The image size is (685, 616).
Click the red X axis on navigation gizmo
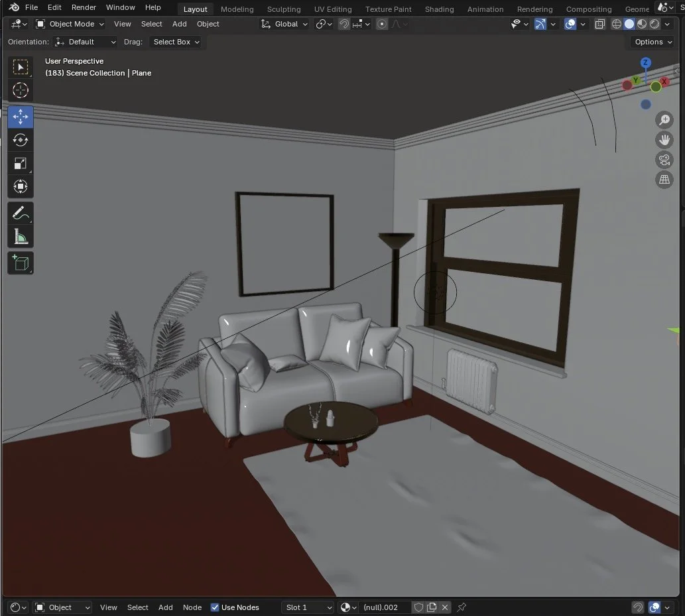point(664,82)
